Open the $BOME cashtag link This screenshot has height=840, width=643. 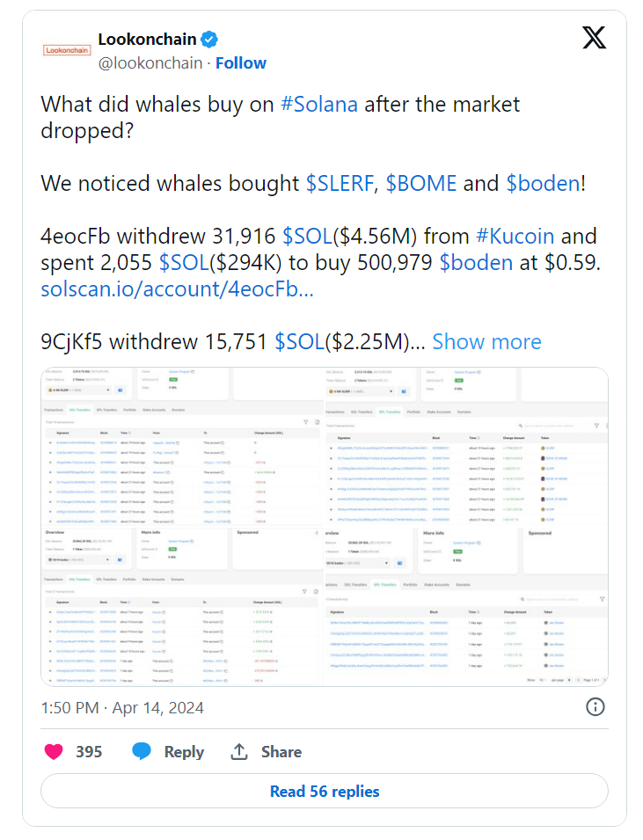pyautogui.click(x=421, y=184)
